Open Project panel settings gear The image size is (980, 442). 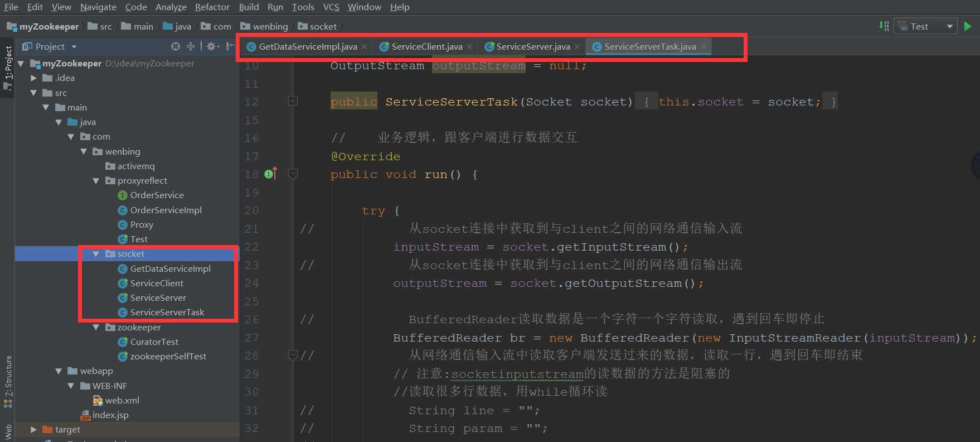tap(212, 46)
